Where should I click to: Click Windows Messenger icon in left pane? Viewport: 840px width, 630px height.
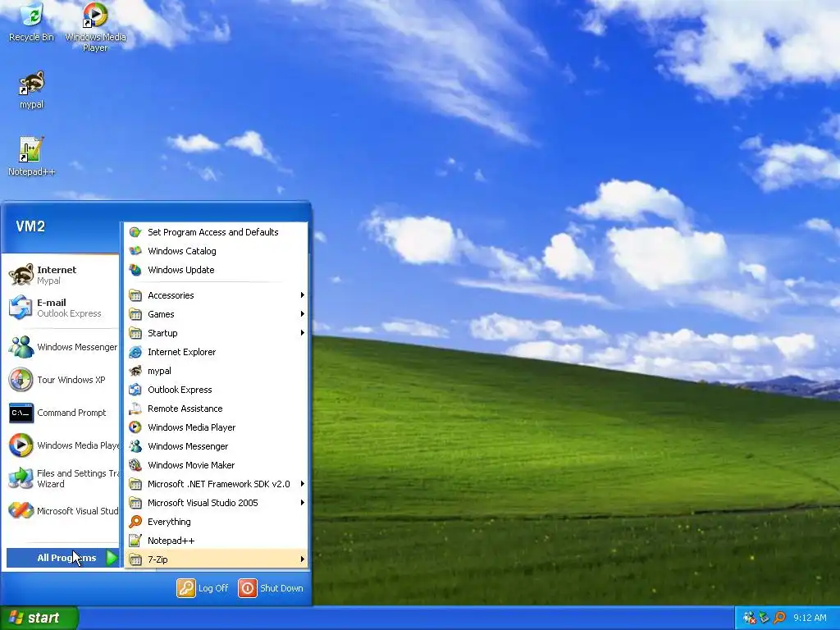pyautogui.click(x=21, y=347)
